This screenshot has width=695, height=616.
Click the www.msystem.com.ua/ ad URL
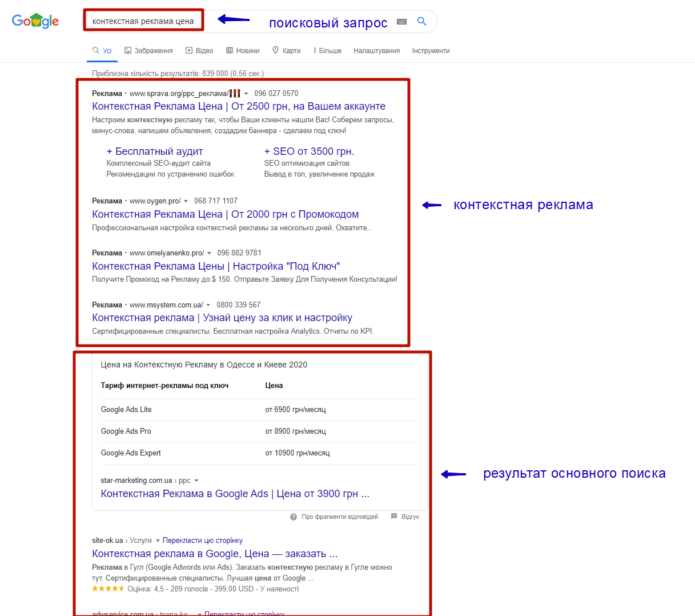166,305
